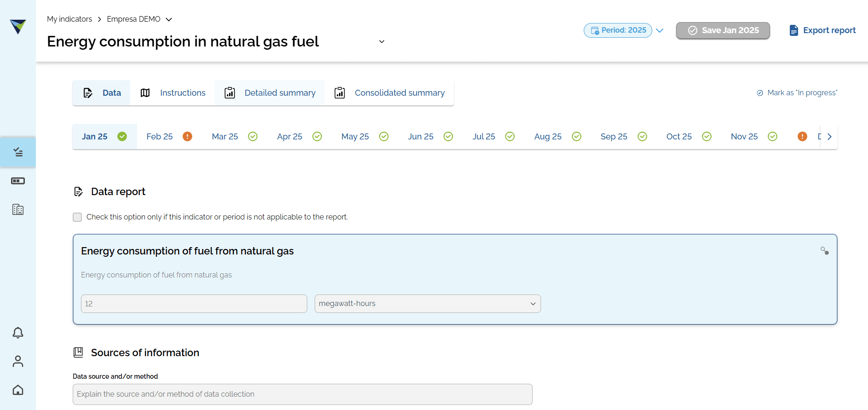
Task: Click Export report link
Action: (822, 30)
